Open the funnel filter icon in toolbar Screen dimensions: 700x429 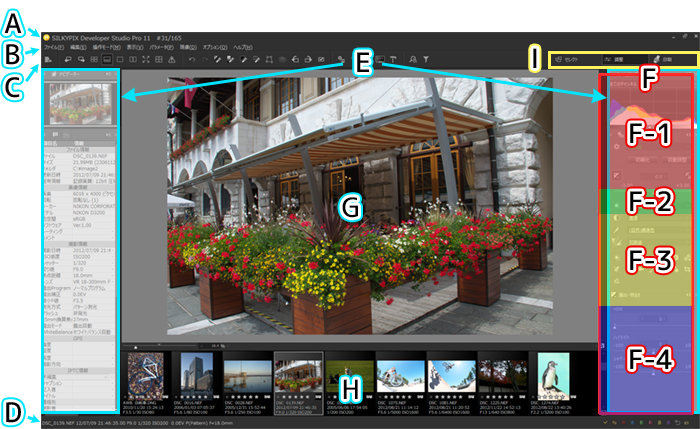click(x=426, y=59)
